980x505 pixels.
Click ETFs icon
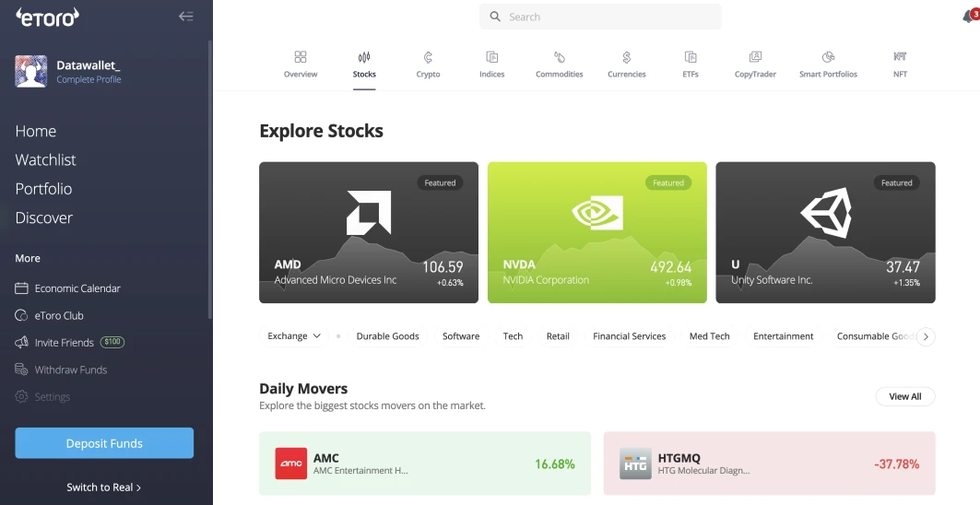[691, 57]
